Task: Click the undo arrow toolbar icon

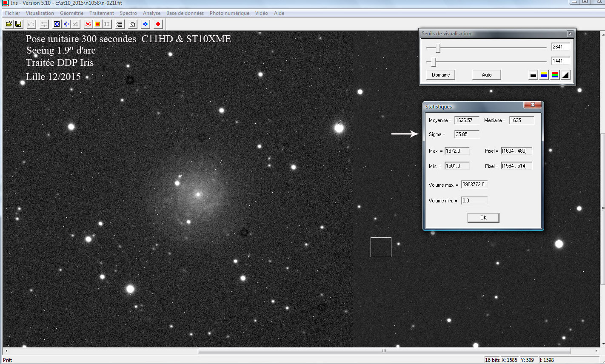Action: pos(31,24)
